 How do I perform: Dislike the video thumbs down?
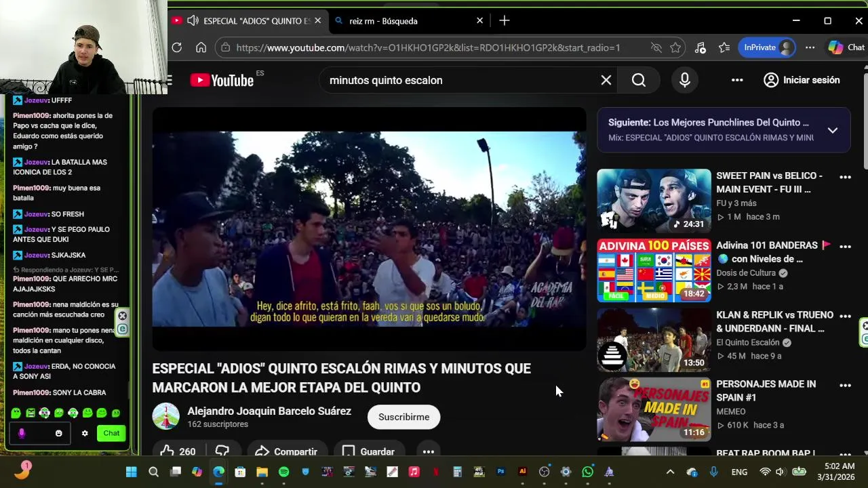point(222,451)
